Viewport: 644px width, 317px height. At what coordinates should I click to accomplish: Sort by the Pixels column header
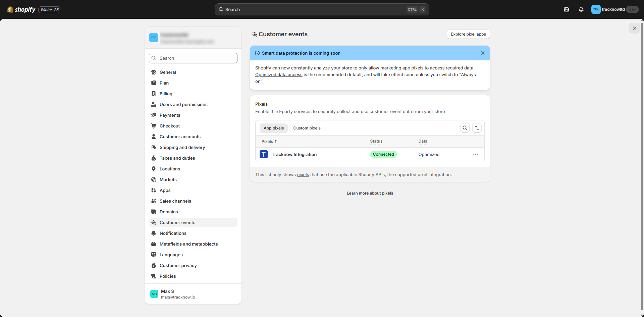click(x=269, y=142)
